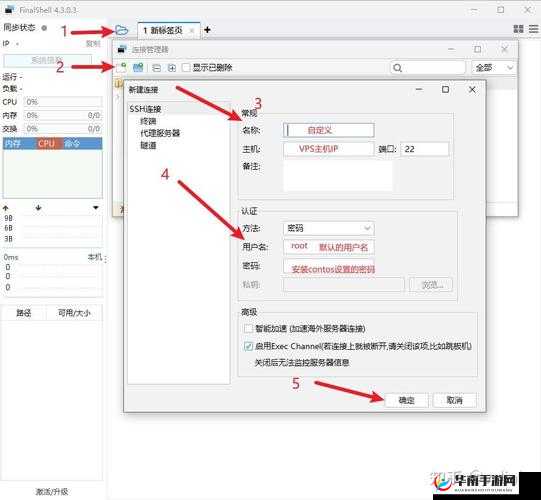Open the hamburger menu in main window
The height and width of the screenshot is (500, 541).
click(x=533, y=29)
